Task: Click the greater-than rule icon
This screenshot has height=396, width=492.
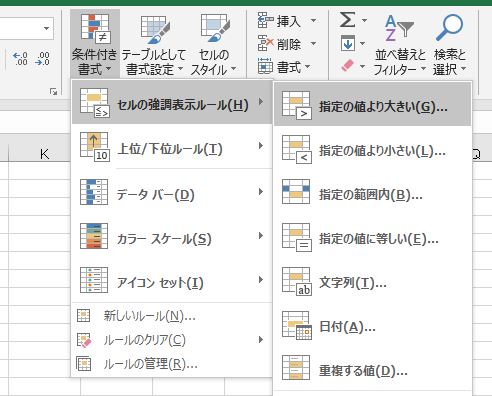Action: tap(296, 105)
